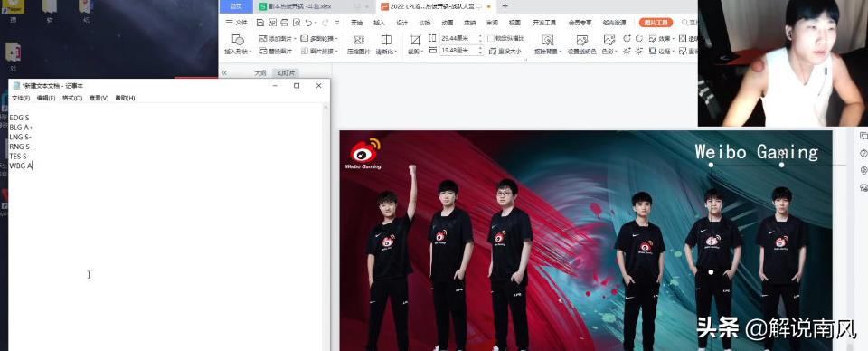Click the 压缩图片 icon

(359, 40)
